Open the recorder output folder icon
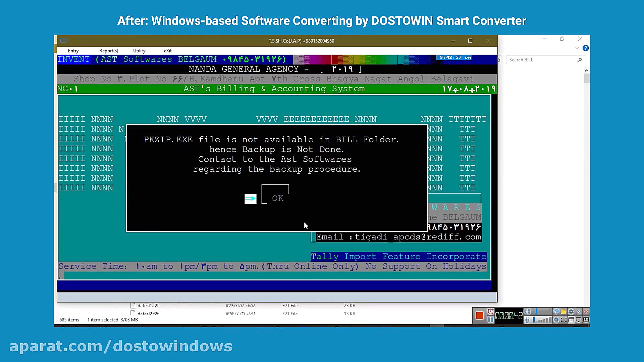 click(x=563, y=311)
